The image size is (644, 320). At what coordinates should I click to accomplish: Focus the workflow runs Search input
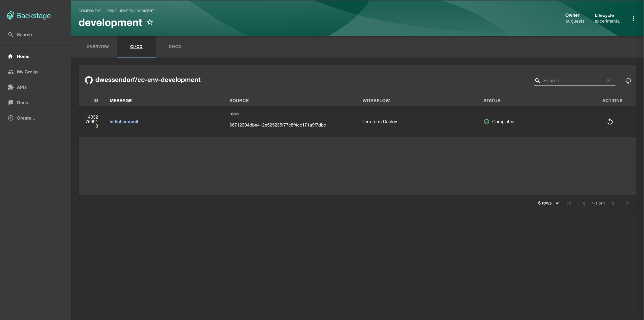click(573, 81)
